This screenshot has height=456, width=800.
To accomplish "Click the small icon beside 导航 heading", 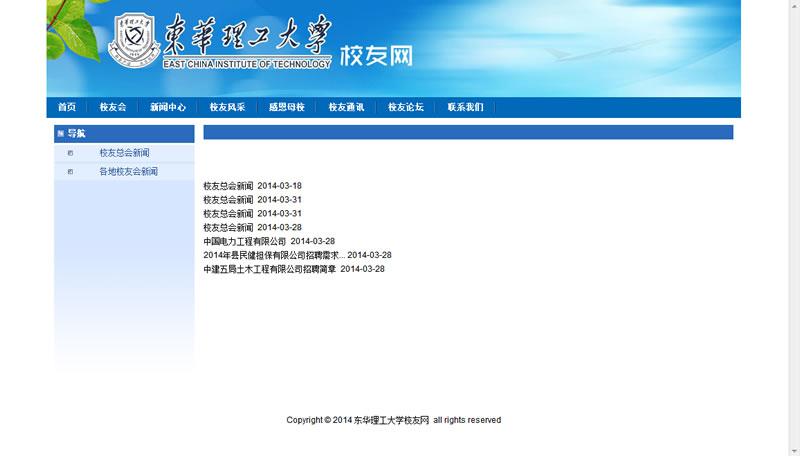I will coord(61,133).
